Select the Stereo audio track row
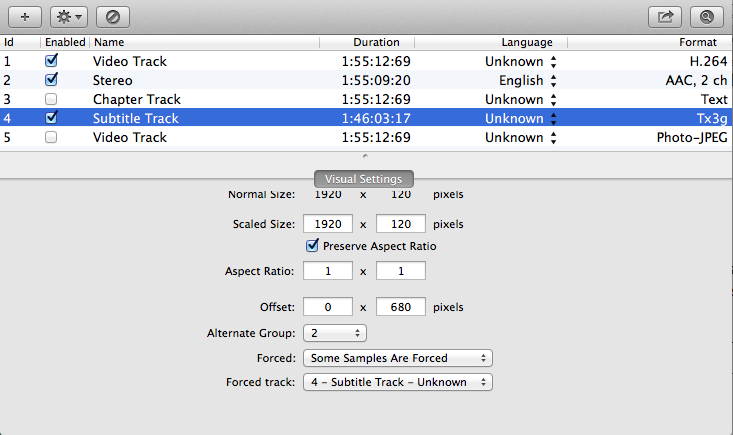 pos(366,80)
